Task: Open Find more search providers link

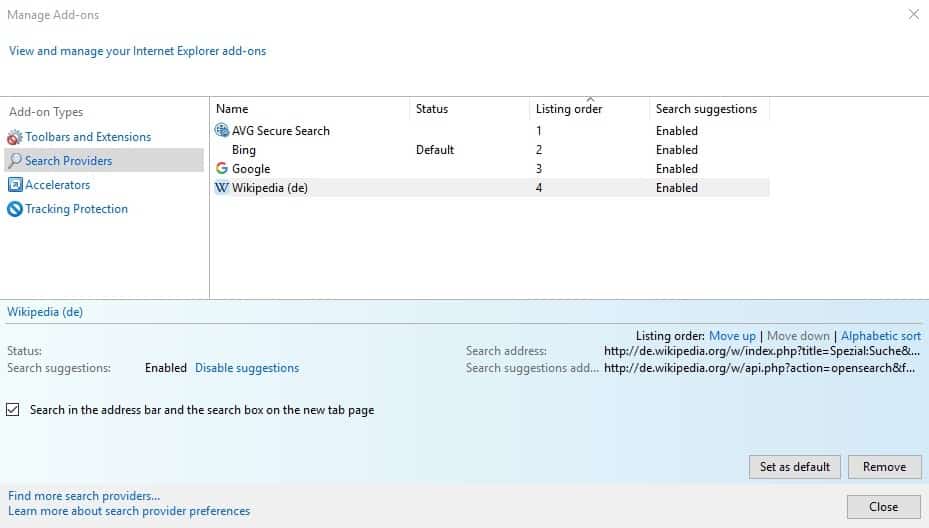Action: coord(84,495)
